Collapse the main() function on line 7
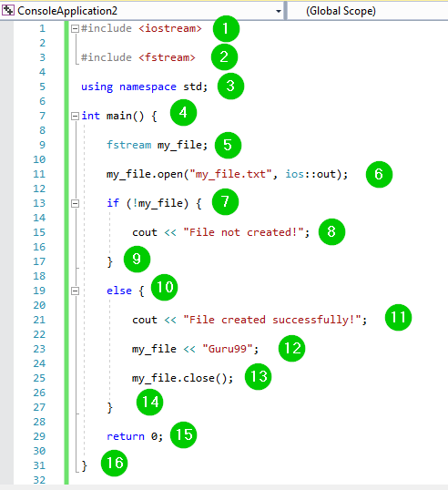This screenshot has height=490, width=448. point(75,117)
